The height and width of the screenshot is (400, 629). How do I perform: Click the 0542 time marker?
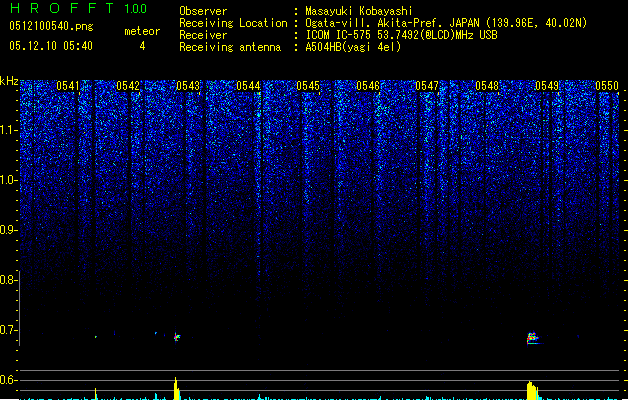[x=128, y=86]
